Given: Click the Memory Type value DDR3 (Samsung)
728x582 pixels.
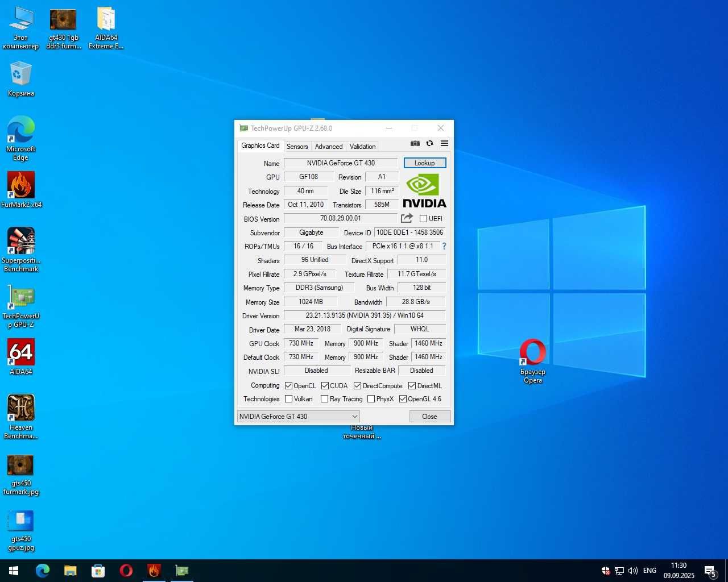Looking at the screenshot, I should [319, 288].
